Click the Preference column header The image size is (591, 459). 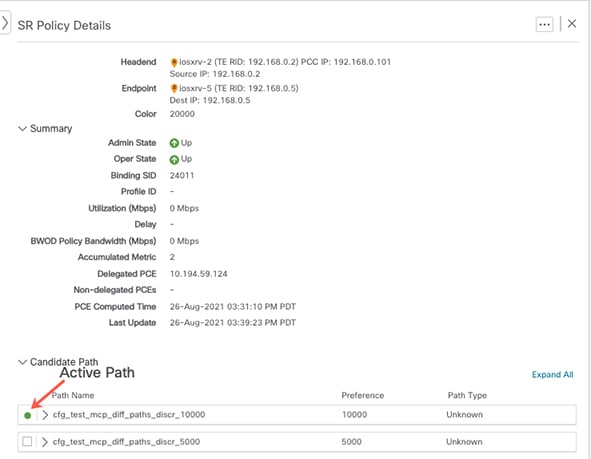pyautogui.click(x=363, y=395)
